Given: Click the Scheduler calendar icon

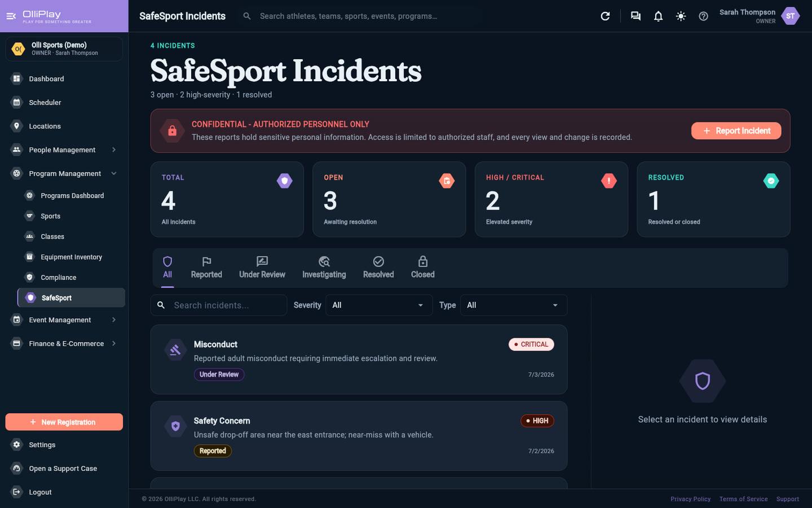Looking at the screenshot, I should tap(16, 102).
